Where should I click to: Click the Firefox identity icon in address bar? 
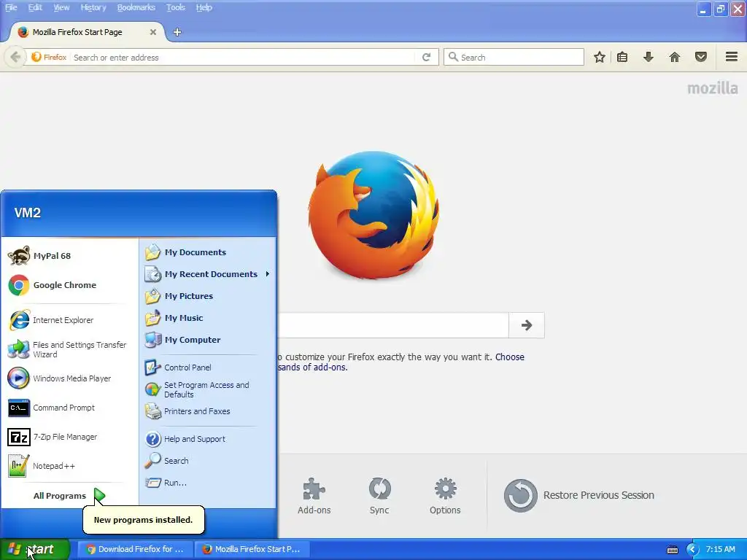click(x=49, y=57)
